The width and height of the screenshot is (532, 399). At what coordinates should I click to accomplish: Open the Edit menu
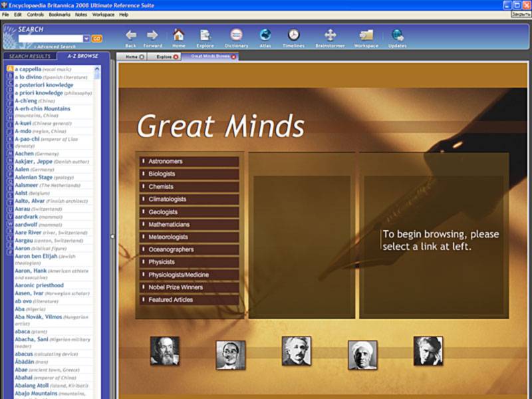pos(18,15)
